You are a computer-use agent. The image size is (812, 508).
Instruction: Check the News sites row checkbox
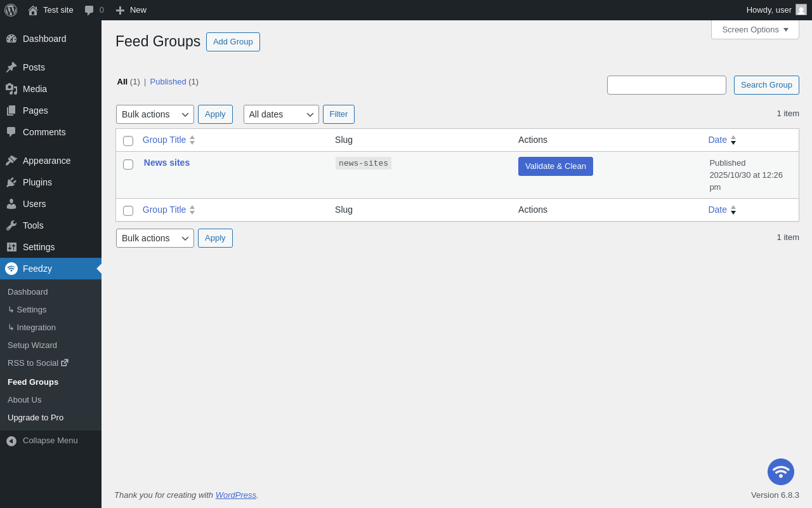(x=128, y=164)
